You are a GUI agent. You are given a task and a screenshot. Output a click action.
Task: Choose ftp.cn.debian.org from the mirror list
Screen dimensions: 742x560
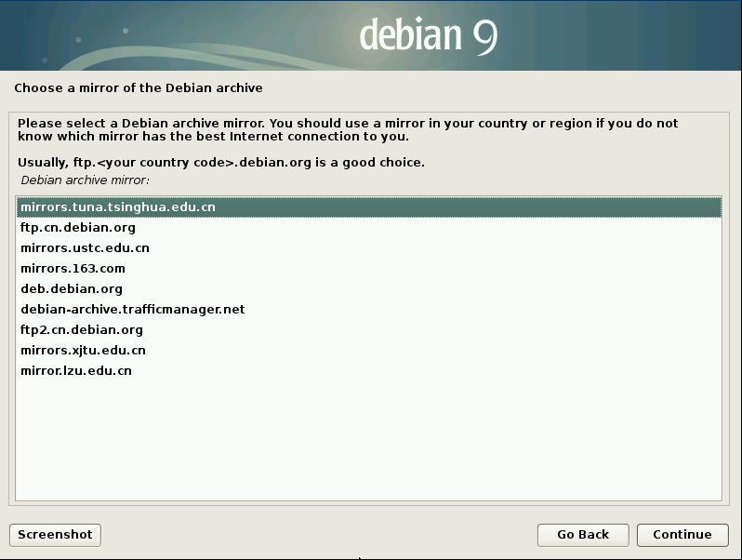[78, 227]
